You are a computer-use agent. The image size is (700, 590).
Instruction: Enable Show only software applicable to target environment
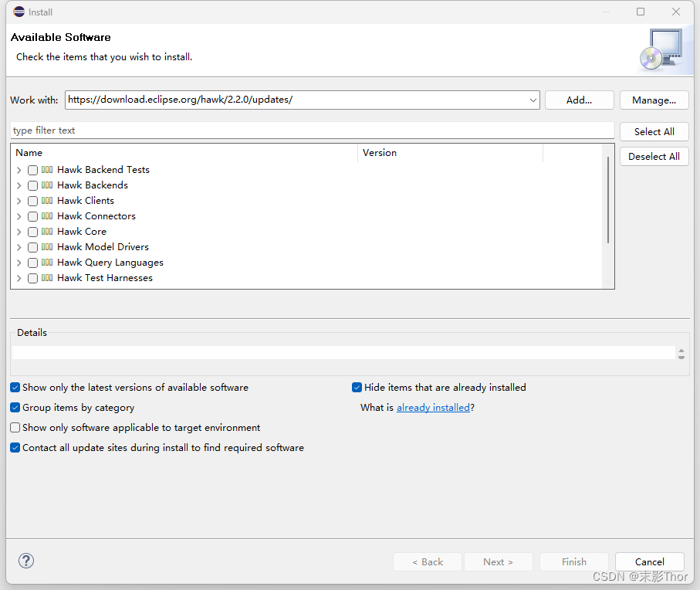tap(15, 427)
